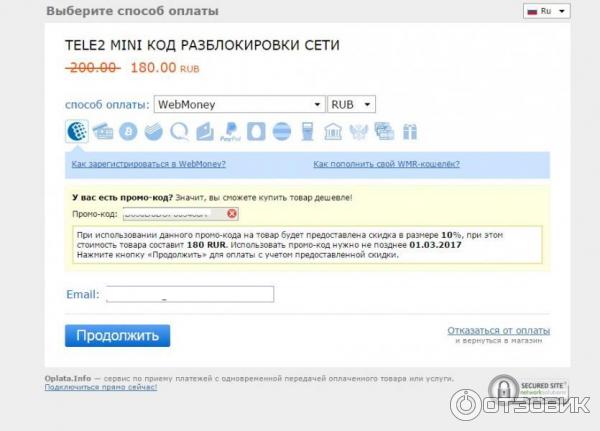Choose the bank card payment icon

pos(103,132)
